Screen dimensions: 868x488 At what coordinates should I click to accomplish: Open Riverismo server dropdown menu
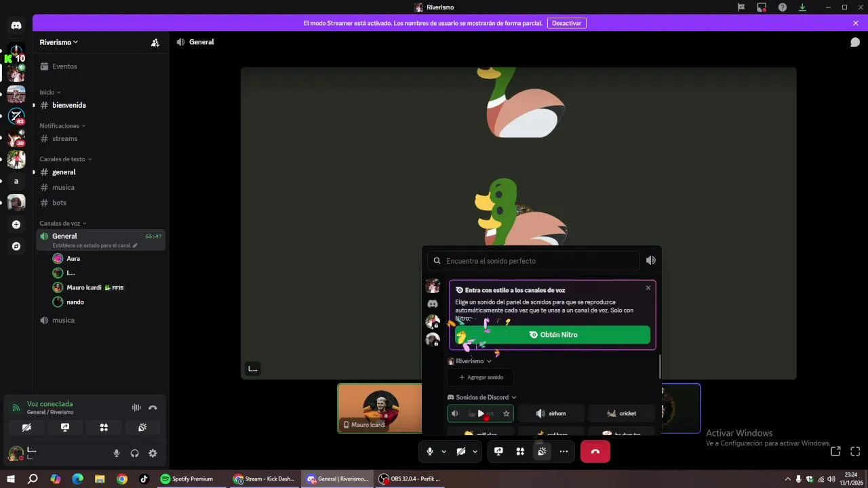(x=59, y=42)
